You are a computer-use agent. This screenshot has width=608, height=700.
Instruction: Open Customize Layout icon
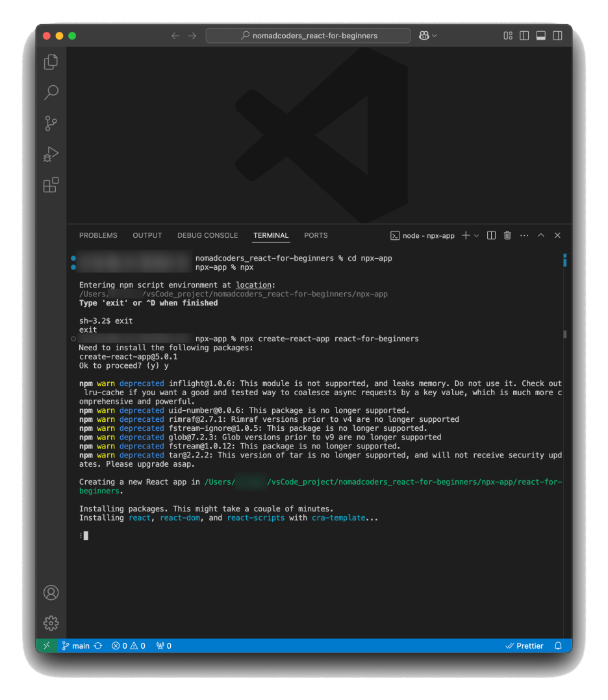tap(508, 36)
